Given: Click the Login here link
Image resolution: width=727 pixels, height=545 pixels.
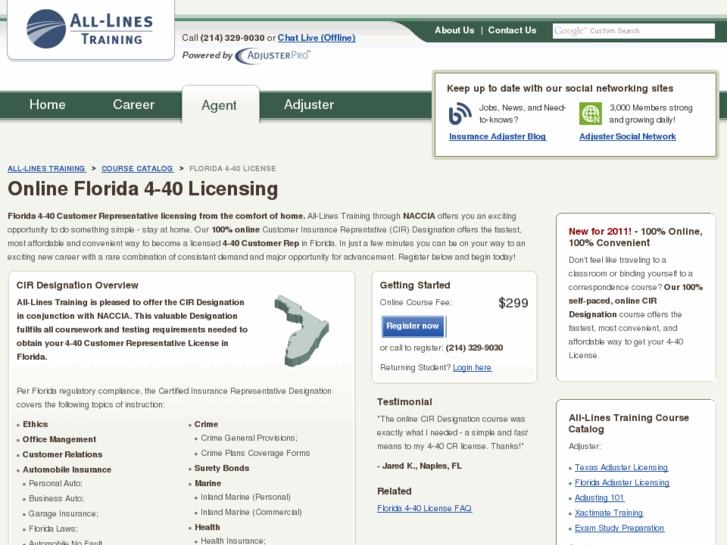Looking at the screenshot, I should pyautogui.click(x=472, y=367).
